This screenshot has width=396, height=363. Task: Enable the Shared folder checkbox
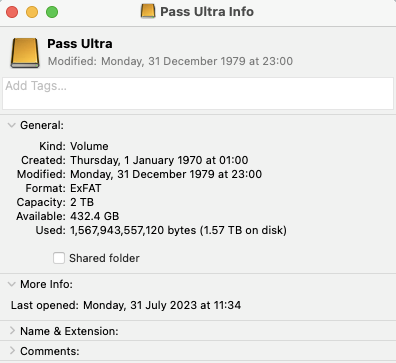[59, 258]
